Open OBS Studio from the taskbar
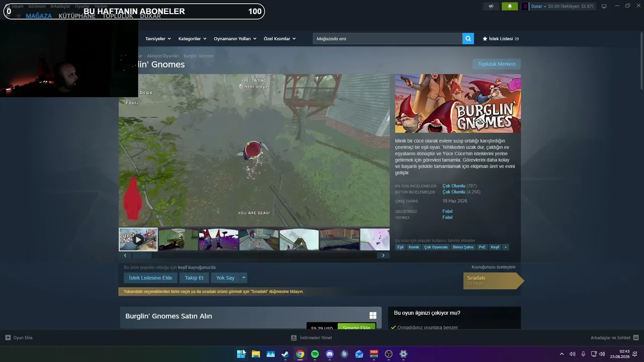 pos(388,354)
